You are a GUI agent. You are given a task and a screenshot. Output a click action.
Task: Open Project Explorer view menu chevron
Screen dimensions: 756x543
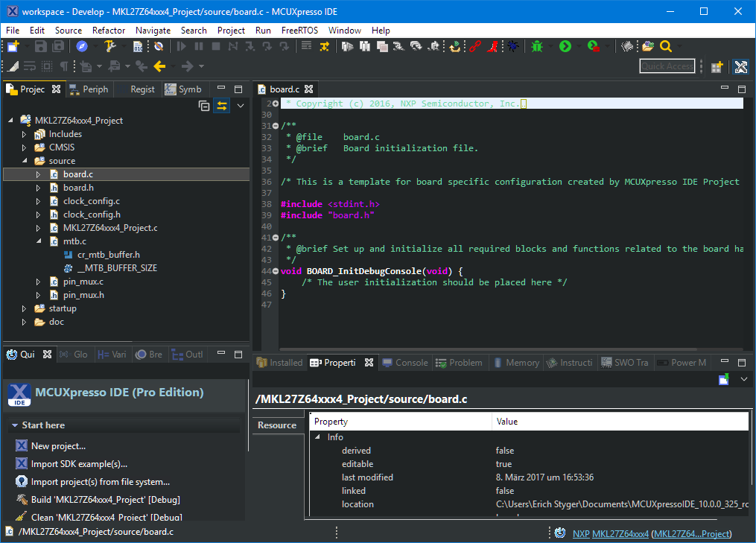[241, 106]
